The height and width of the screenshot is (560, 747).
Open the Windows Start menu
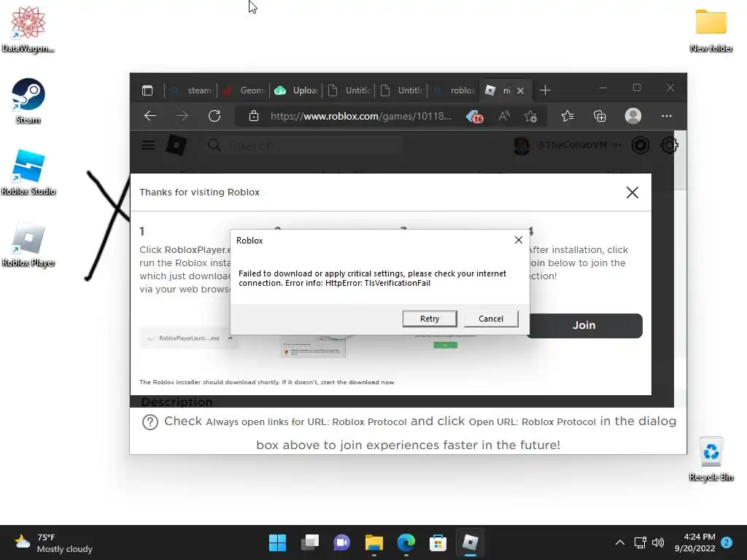[x=278, y=542]
